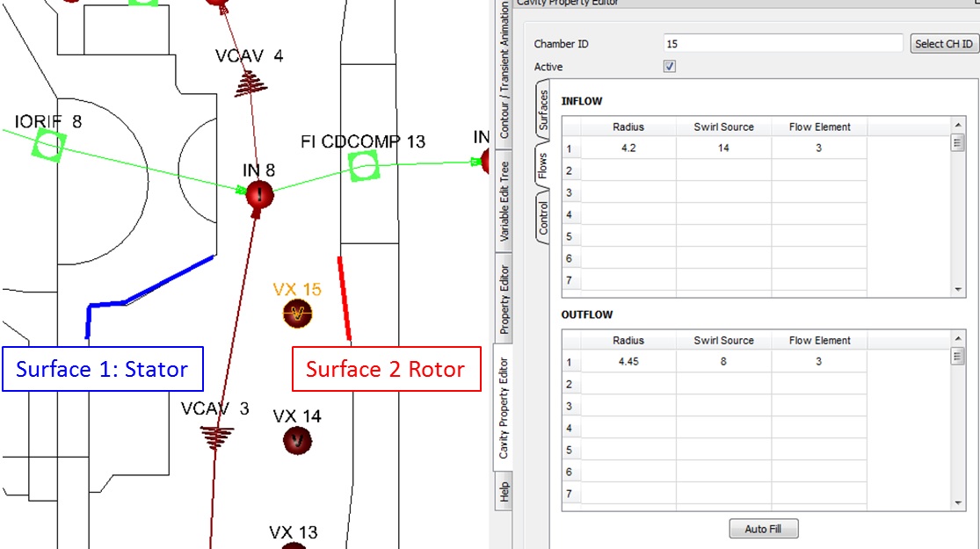Viewport: 980px width, 549px height.
Task: Select the VCAV 4 vortex cavity symbol
Action: [x=250, y=83]
